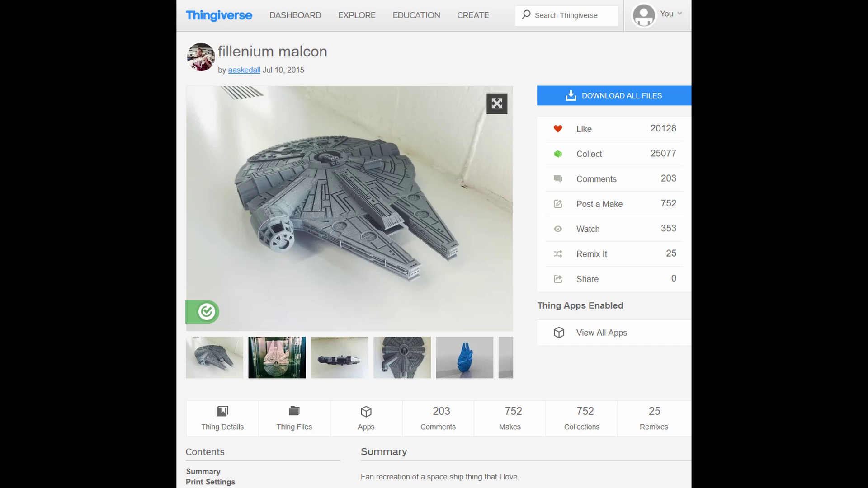Click the Download All Files button
868x488 pixels.
614,96
